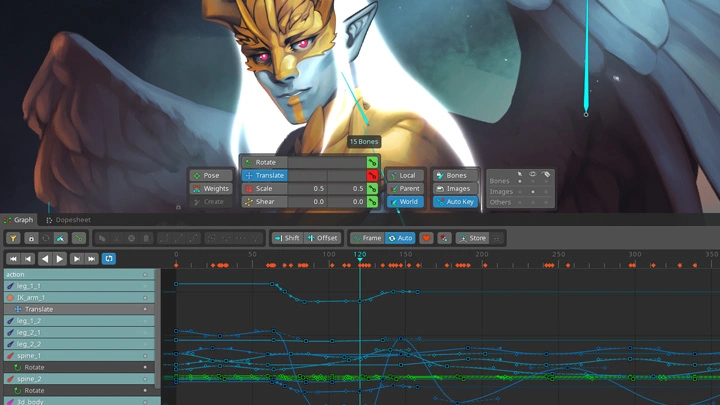This screenshot has height=405, width=720.
Task: Jump to the first frame
Action: (x=13, y=259)
